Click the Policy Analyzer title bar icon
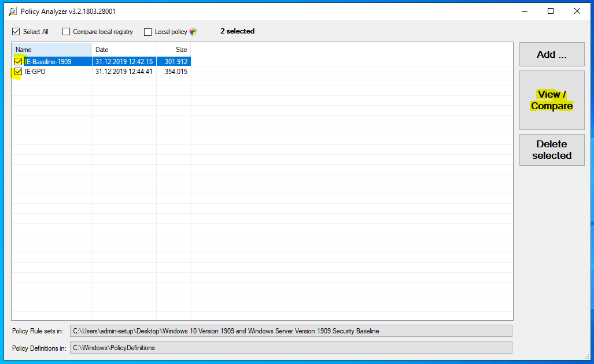The height and width of the screenshot is (364, 594). click(13, 12)
